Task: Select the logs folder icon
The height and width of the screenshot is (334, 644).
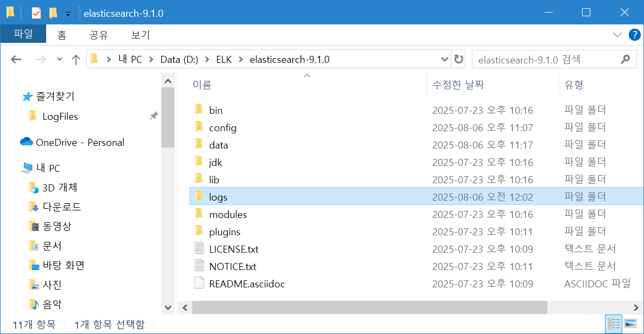Action: [x=199, y=196]
